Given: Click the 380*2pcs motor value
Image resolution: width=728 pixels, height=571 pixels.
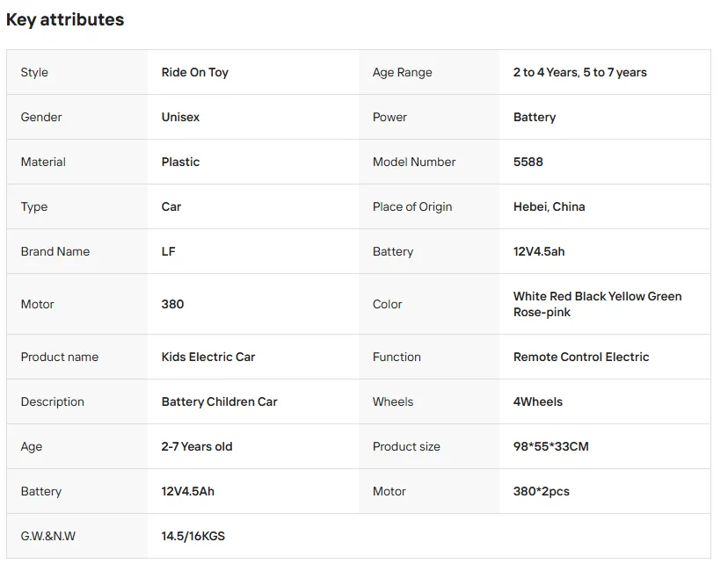Looking at the screenshot, I should pyautogui.click(x=541, y=491).
